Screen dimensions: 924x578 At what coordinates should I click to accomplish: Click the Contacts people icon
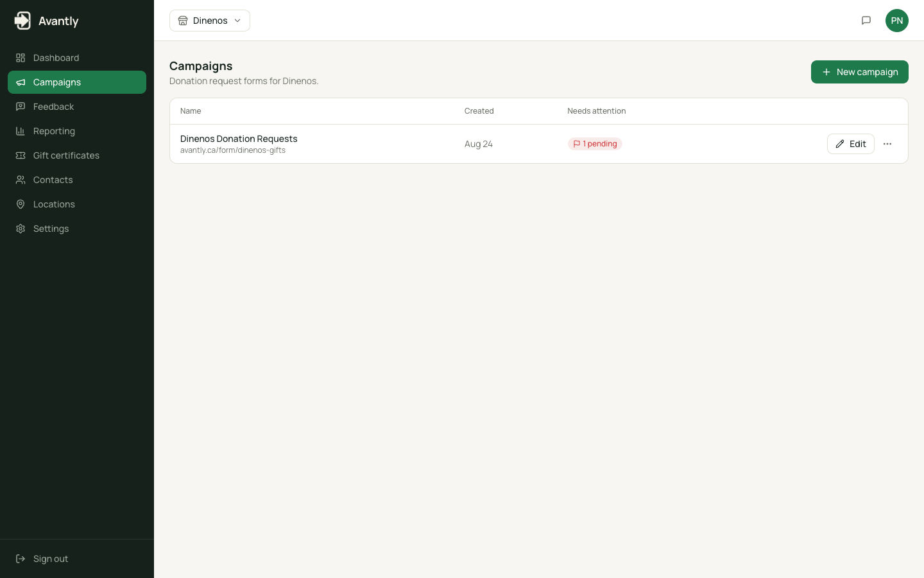click(21, 180)
